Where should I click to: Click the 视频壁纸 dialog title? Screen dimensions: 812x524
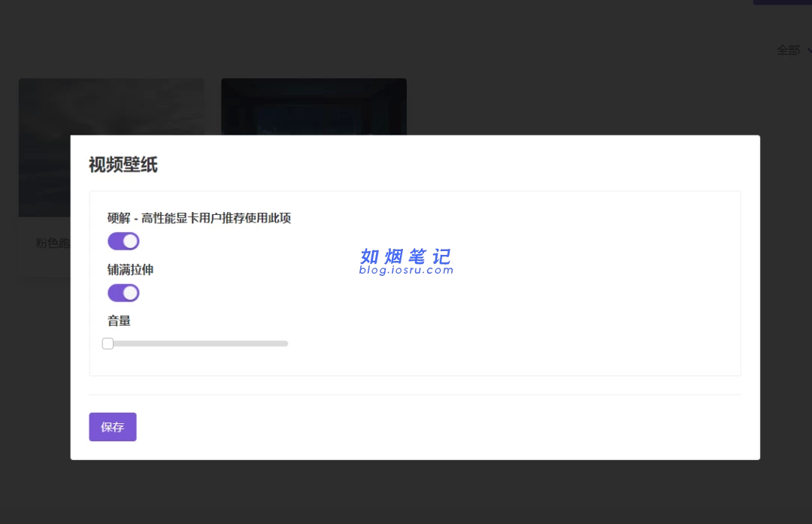[123, 165]
